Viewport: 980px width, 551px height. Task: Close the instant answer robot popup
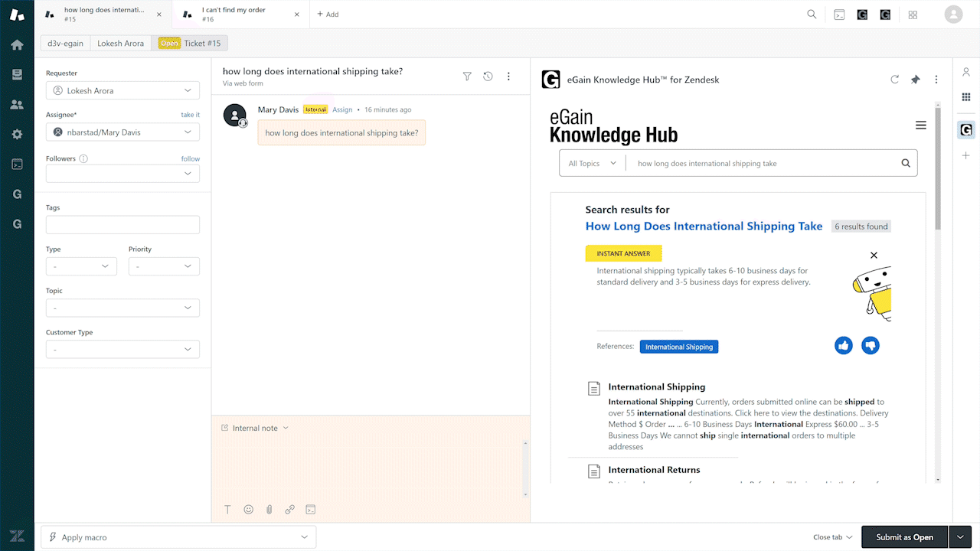tap(874, 256)
